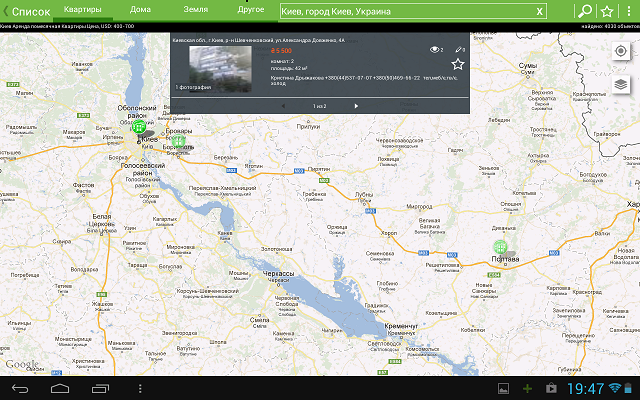The width and height of the screenshot is (640, 400).
Task: Go to the next listing arrow
Action: [x=356, y=106]
